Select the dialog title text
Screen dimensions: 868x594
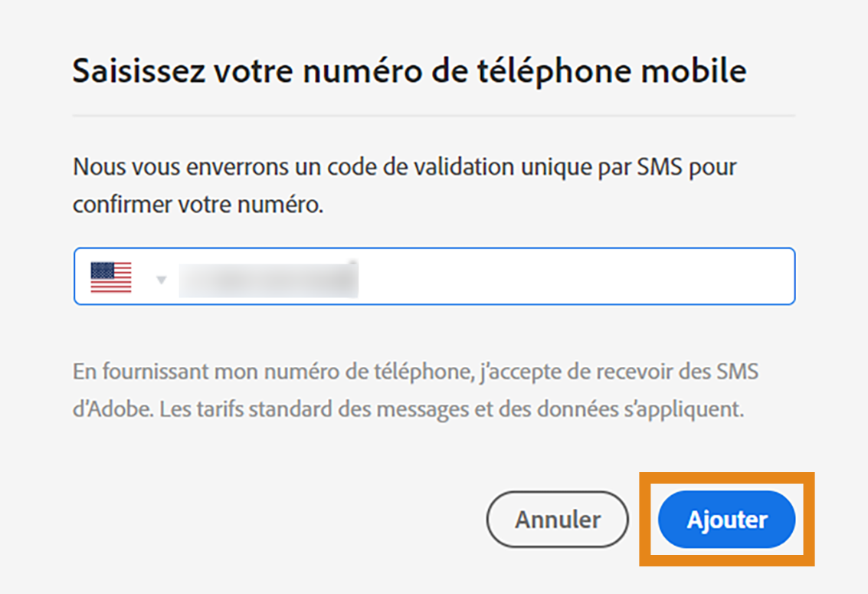tap(410, 71)
